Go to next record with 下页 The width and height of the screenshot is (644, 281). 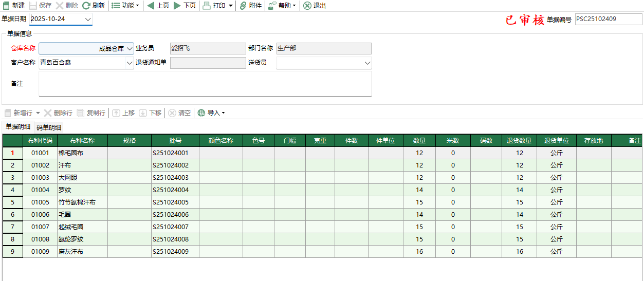point(185,6)
